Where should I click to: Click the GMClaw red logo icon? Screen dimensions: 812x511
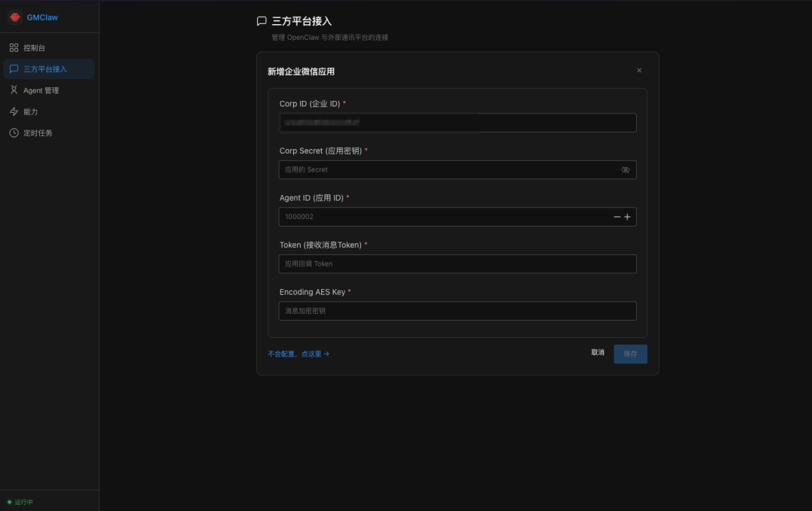tap(15, 17)
